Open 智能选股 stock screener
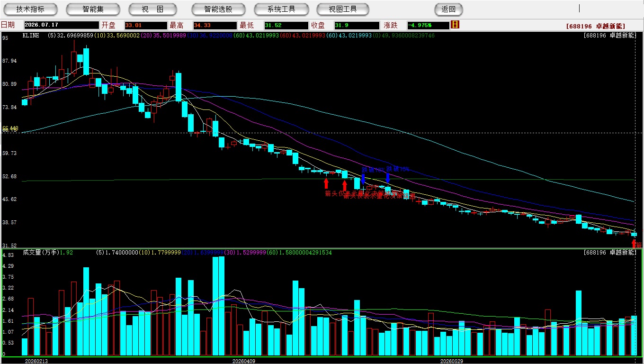Screen dimensions: 644x364 pyautogui.click(x=218, y=9)
